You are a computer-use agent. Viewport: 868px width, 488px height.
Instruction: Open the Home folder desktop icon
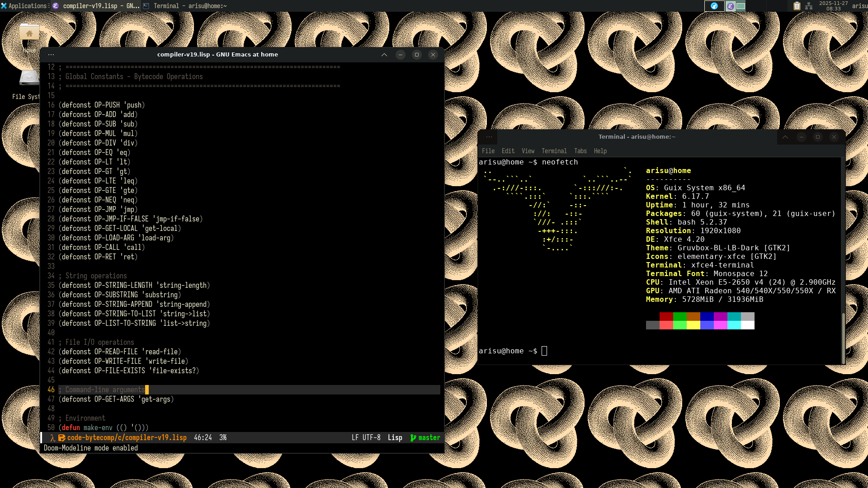[x=29, y=33]
